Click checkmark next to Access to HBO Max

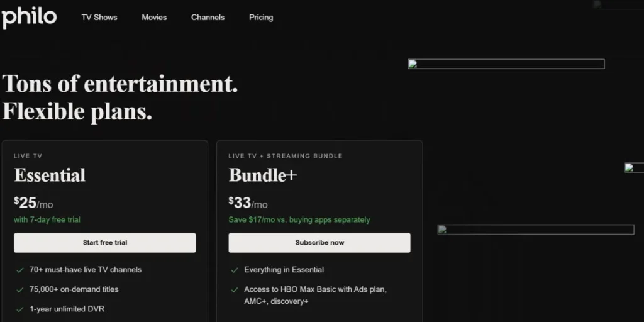click(235, 290)
